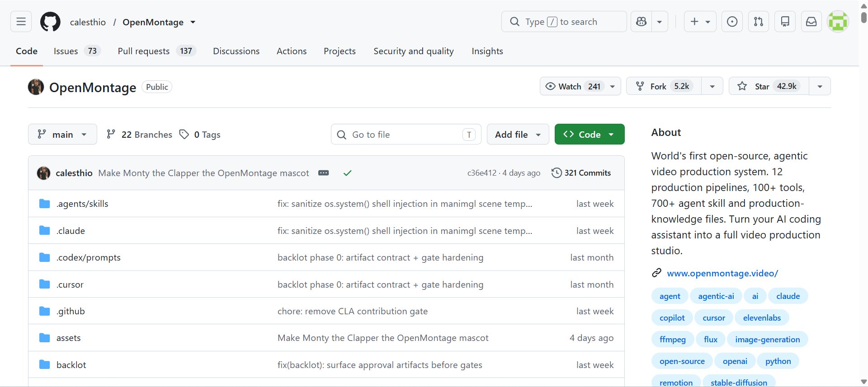
Task: Switch to the Discussions tab
Action: point(236,51)
